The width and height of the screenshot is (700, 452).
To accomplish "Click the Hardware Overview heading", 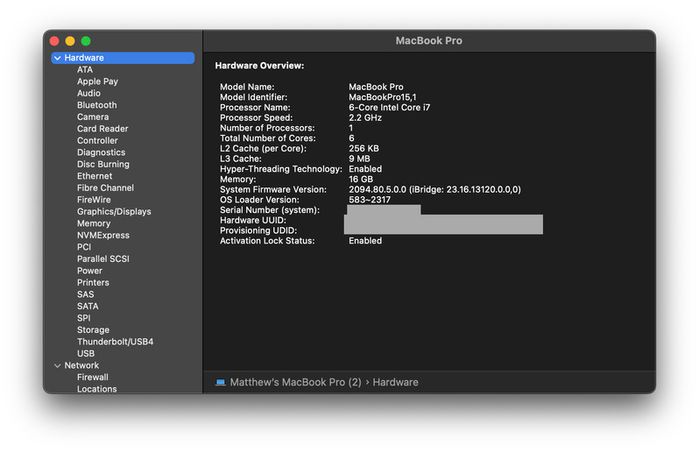I will click(259, 66).
